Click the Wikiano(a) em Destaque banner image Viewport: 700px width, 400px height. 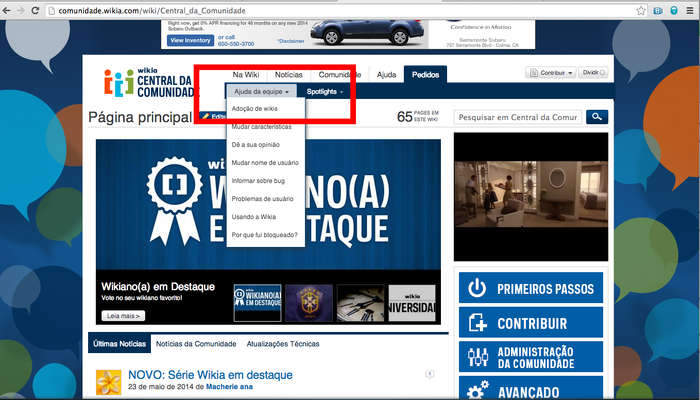[268, 204]
